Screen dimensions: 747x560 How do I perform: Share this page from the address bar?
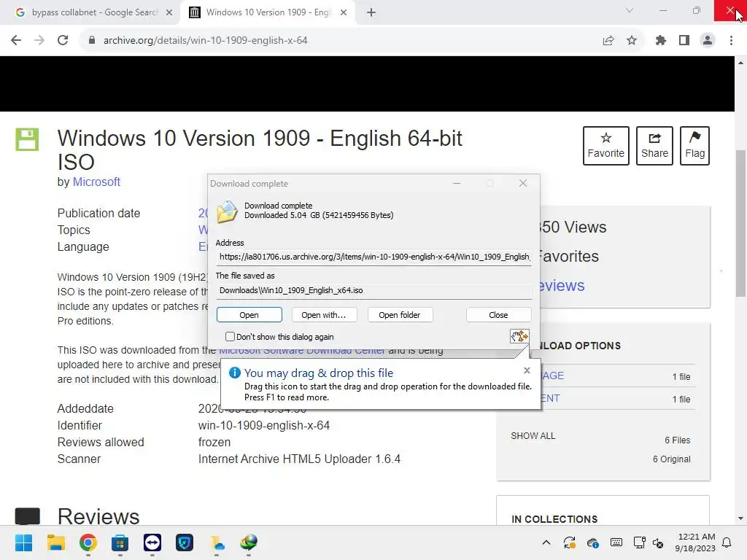coord(608,41)
